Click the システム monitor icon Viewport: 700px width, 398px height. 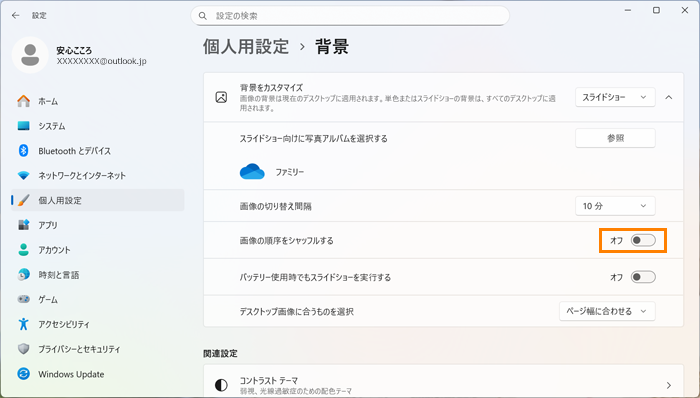pos(24,126)
